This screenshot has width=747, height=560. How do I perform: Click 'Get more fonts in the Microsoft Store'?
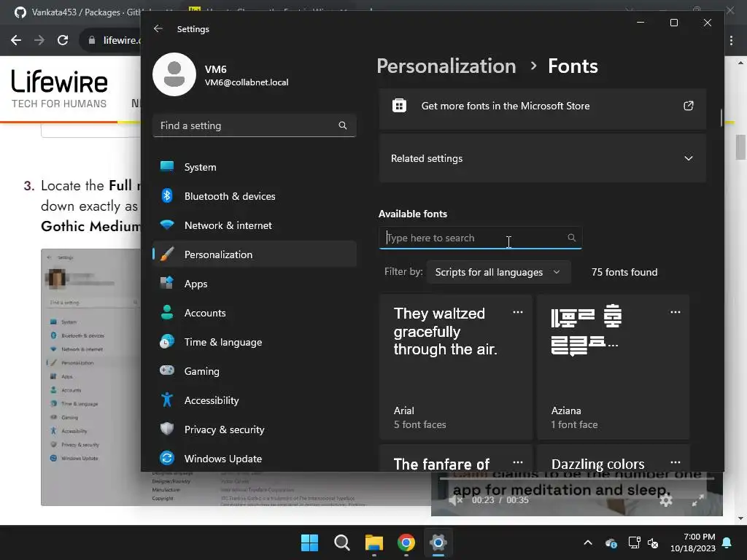point(543,106)
